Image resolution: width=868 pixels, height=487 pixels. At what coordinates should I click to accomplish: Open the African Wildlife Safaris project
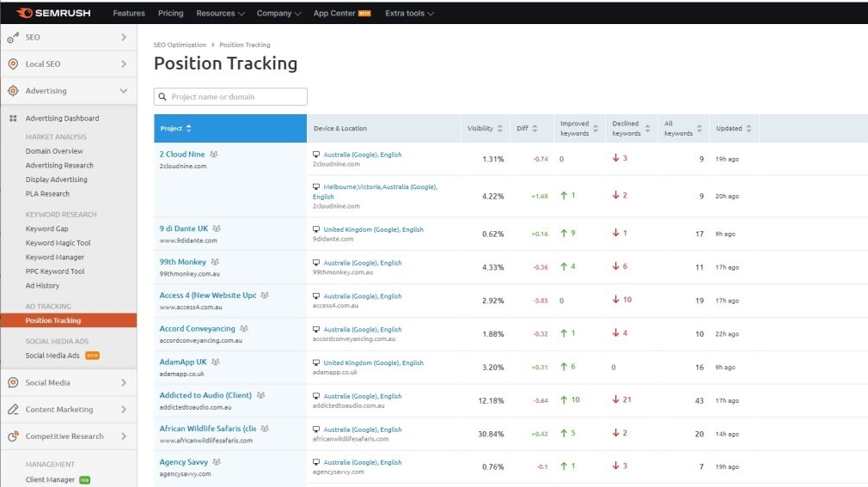pos(208,429)
